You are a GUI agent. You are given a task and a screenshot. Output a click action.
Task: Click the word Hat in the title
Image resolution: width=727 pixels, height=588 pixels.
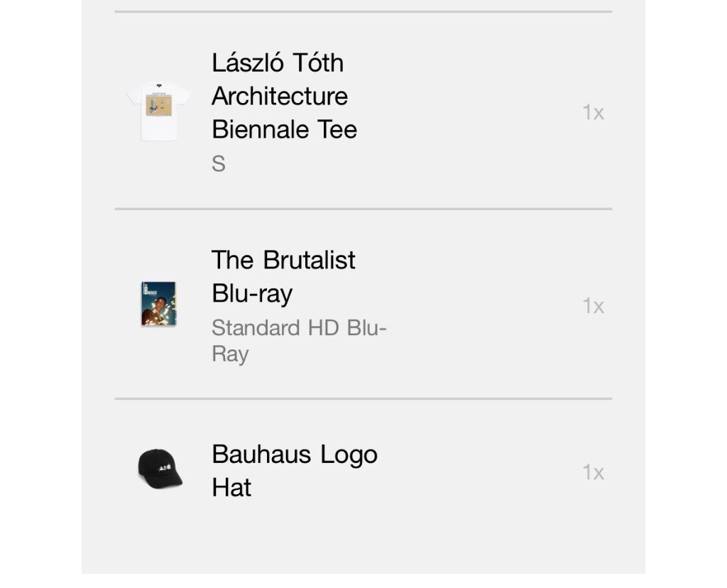231,487
